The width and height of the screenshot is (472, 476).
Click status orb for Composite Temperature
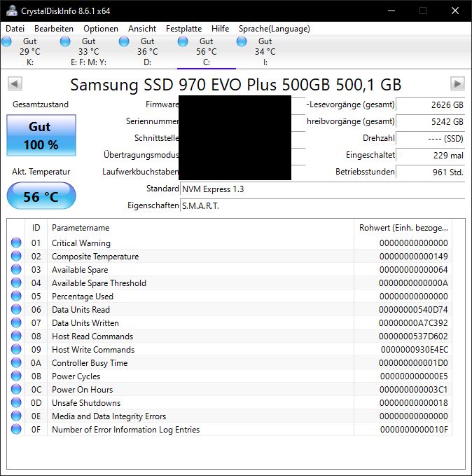coord(16,256)
